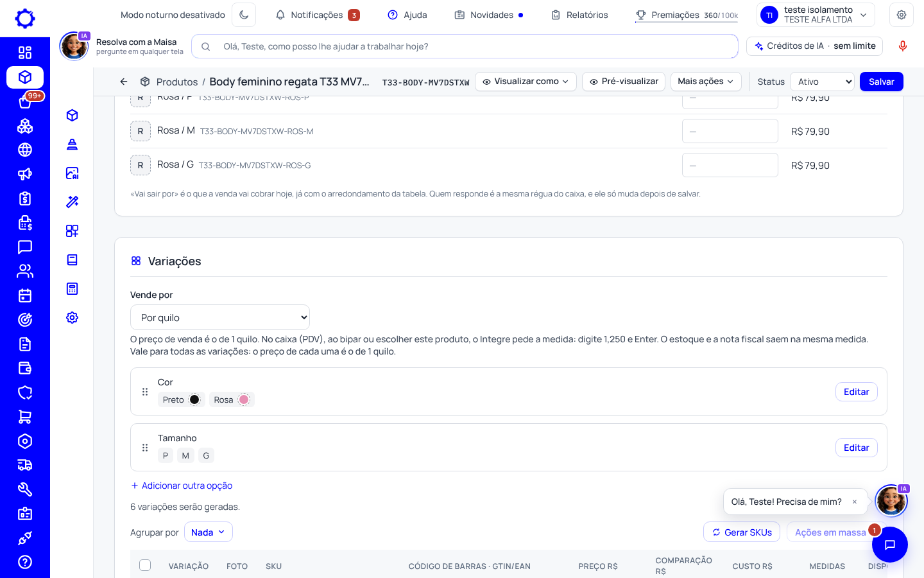Open settings gear in top bar
The image size is (924, 578).
[x=902, y=15]
